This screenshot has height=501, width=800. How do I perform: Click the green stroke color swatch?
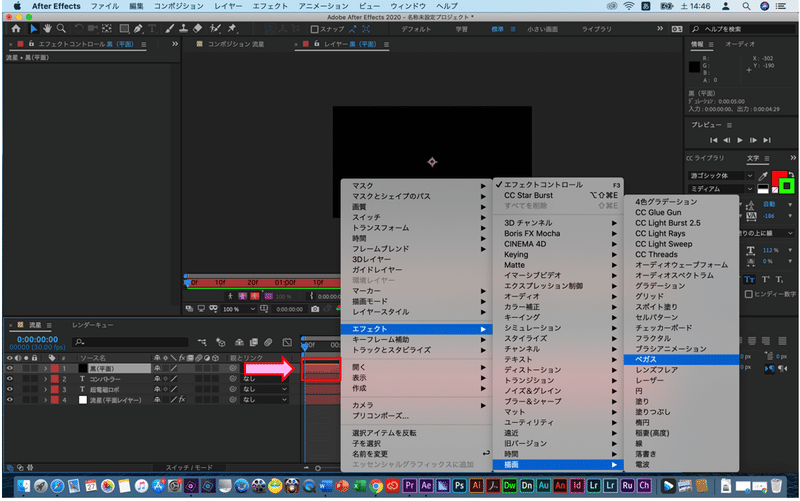(787, 186)
